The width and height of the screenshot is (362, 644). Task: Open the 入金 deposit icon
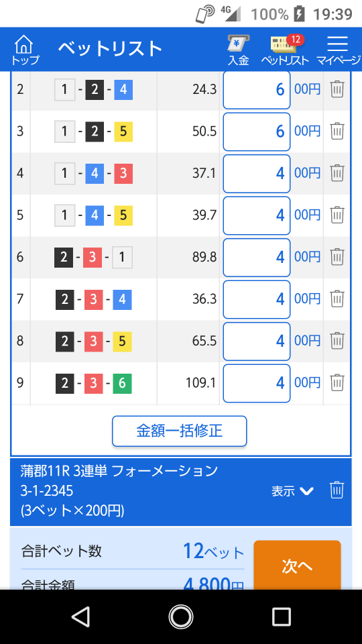pyautogui.click(x=239, y=50)
